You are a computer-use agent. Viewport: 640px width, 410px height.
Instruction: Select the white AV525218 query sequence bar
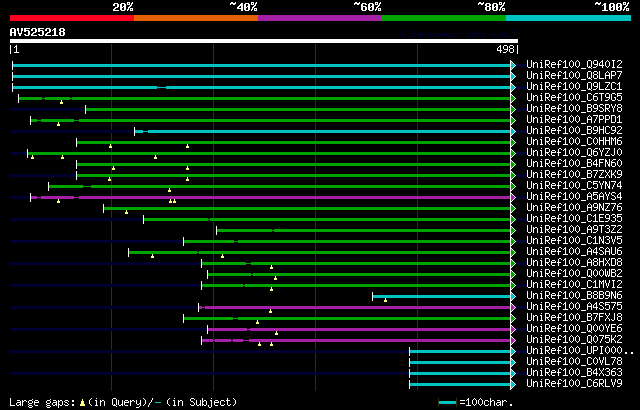tap(264, 41)
